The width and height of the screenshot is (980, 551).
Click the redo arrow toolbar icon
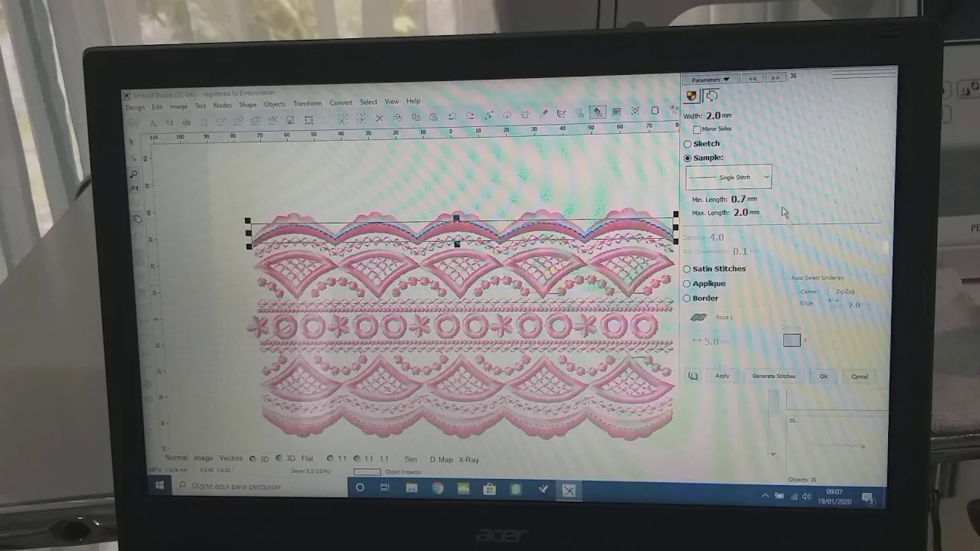[469, 116]
